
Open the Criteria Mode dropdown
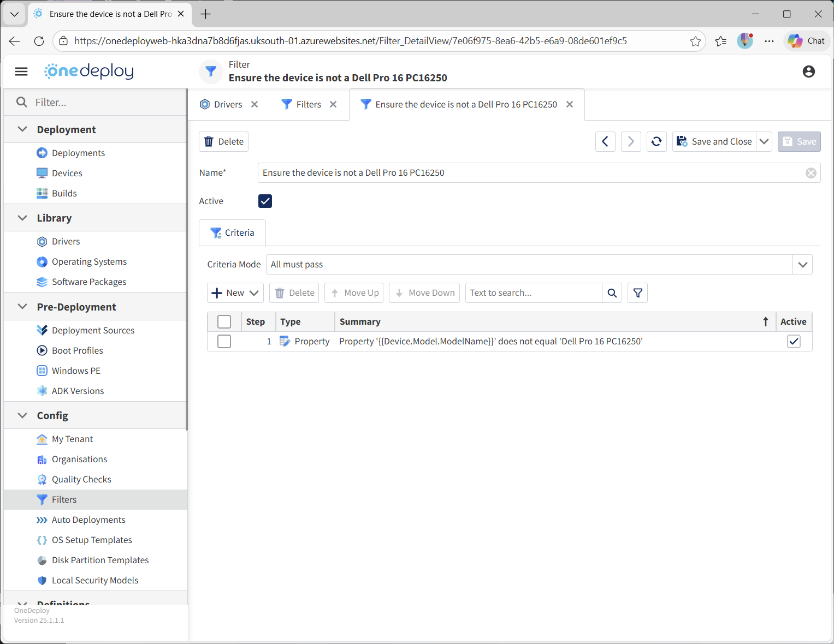(x=802, y=265)
